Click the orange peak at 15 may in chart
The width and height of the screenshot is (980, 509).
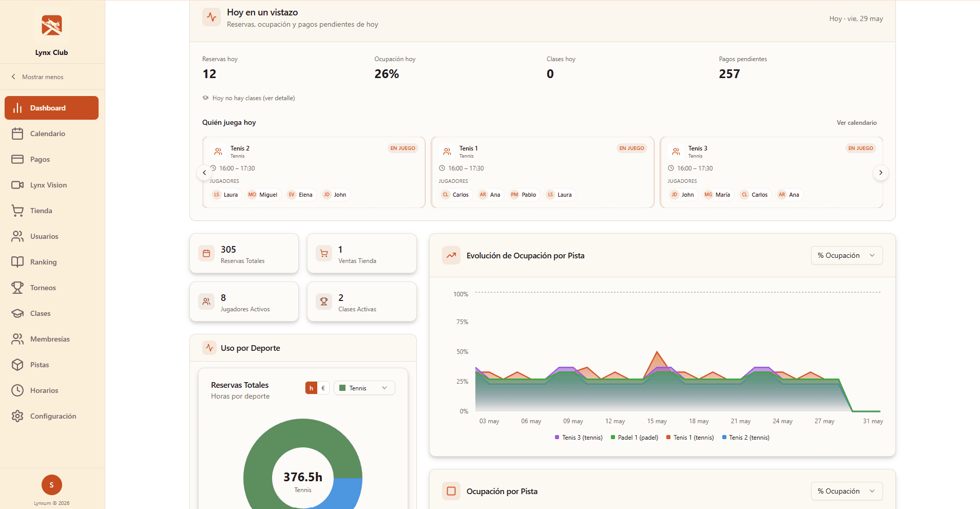[x=657, y=353]
